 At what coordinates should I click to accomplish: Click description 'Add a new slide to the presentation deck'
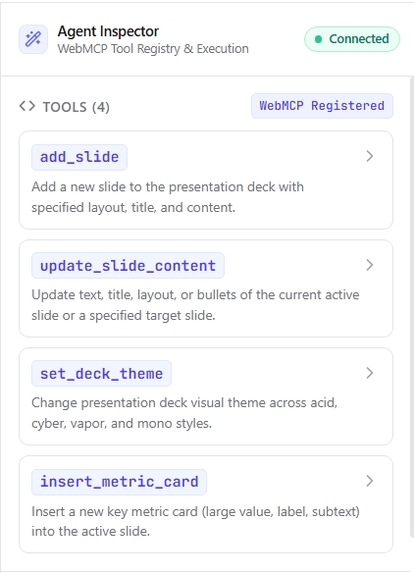click(x=167, y=197)
